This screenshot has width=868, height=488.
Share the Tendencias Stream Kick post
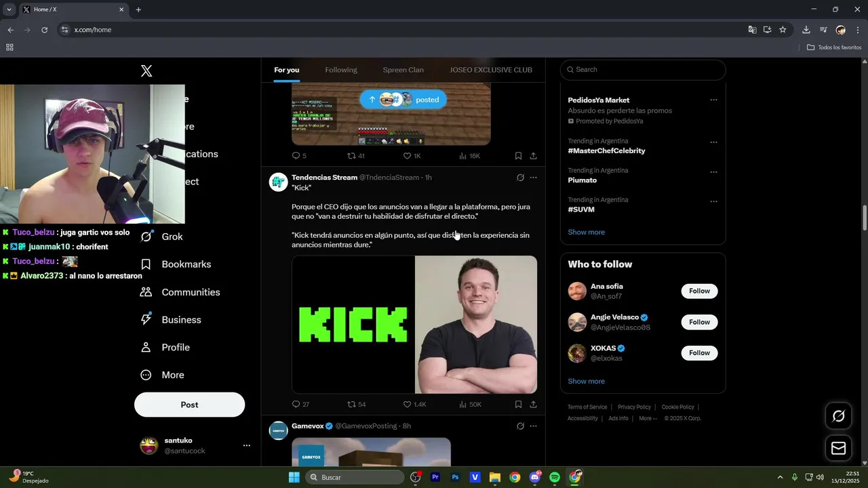coord(533,404)
